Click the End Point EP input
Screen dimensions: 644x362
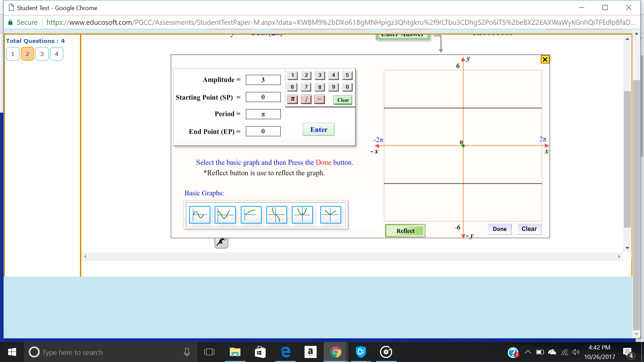point(262,130)
